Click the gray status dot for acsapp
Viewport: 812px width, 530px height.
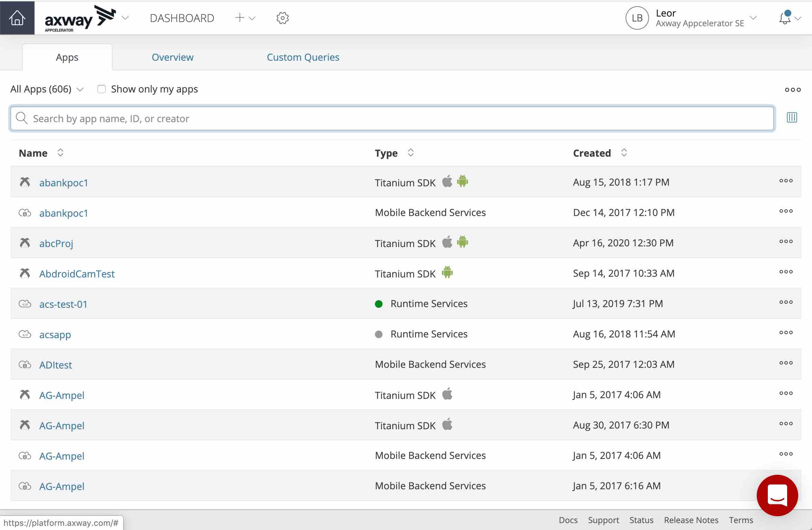(x=379, y=334)
